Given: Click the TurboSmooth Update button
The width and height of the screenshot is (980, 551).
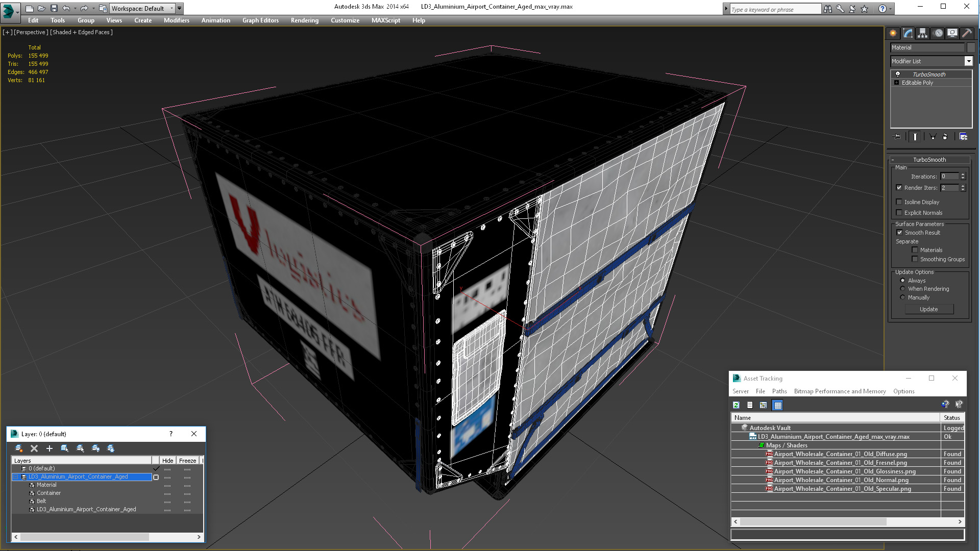Looking at the screenshot, I should click(x=928, y=309).
